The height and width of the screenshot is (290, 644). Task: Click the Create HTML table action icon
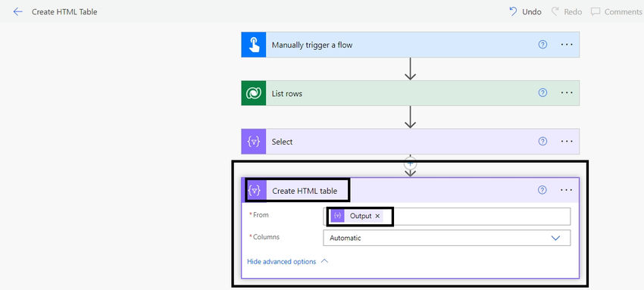255,190
